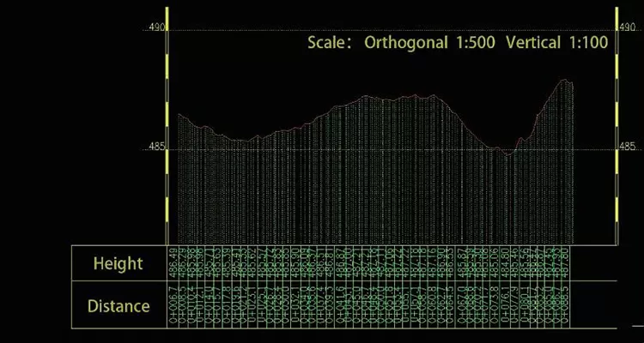Select the dotted 490 horizontal grid line
This screenshot has height=343, width=644.
pos(386,31)
